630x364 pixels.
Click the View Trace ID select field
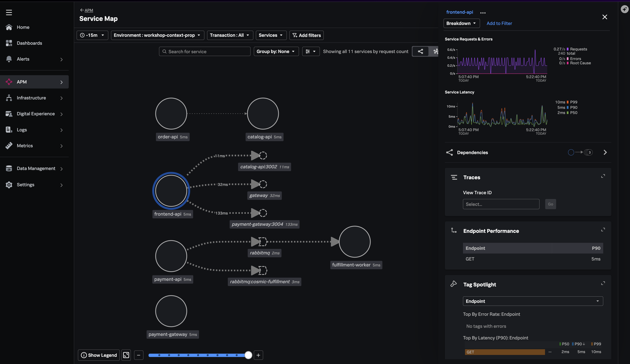[x=501, y=204]
